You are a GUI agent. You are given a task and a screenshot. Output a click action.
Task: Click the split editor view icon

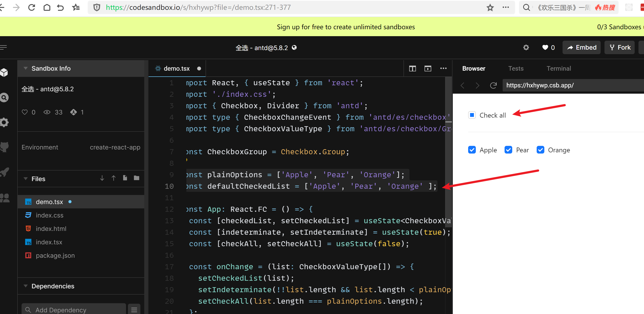412,69
